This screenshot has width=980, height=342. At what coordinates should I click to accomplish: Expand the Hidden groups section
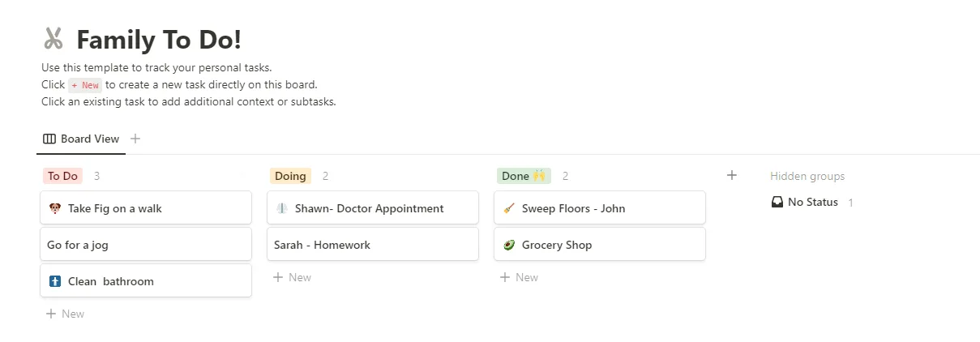click(807, 176)
